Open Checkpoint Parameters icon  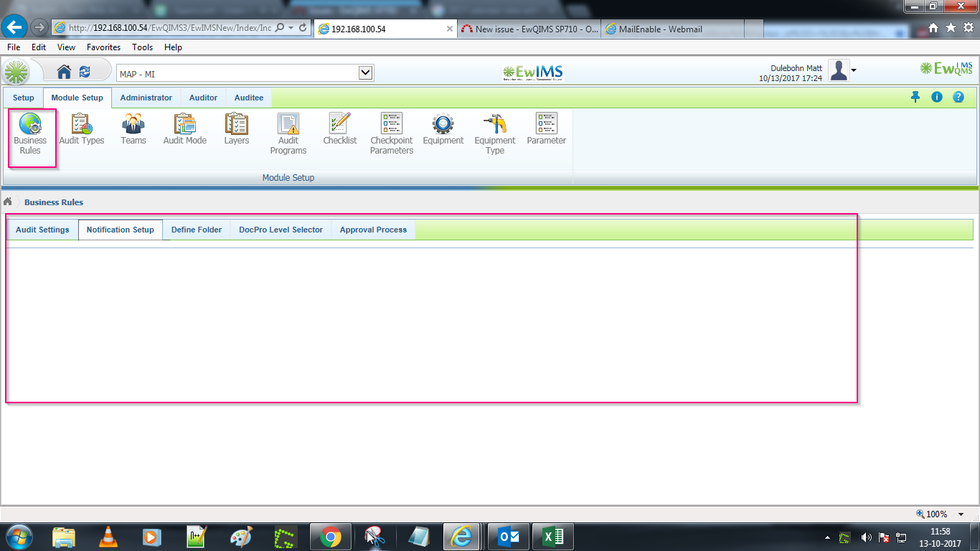click(x=392, y=135)
